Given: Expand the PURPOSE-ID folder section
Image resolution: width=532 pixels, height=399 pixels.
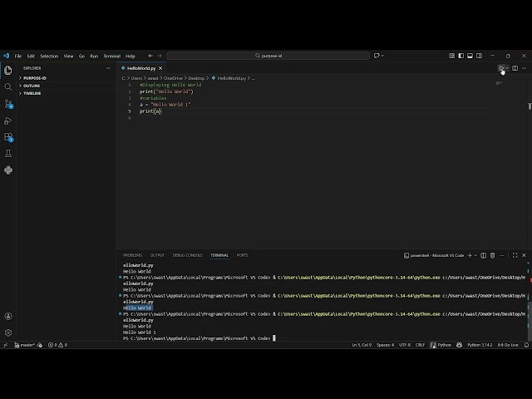Looking at the screenshot, I should pos(66,78).
